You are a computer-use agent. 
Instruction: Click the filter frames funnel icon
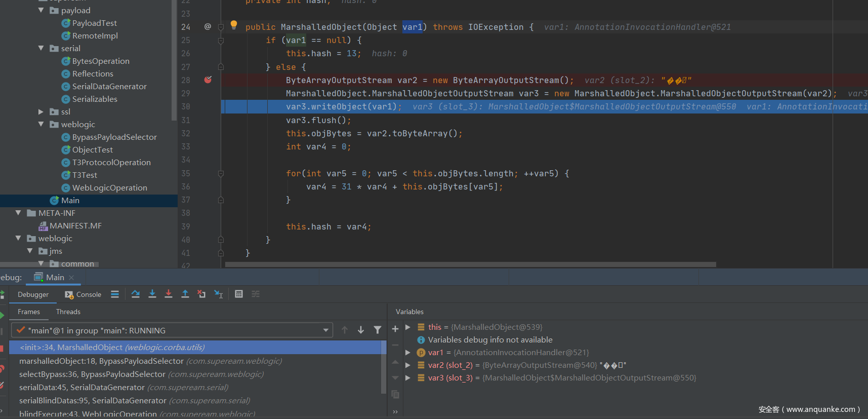click(x=378, y=330)
